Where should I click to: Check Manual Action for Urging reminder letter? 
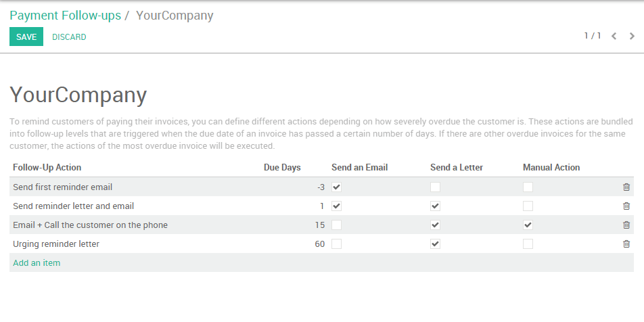(528, 244)
